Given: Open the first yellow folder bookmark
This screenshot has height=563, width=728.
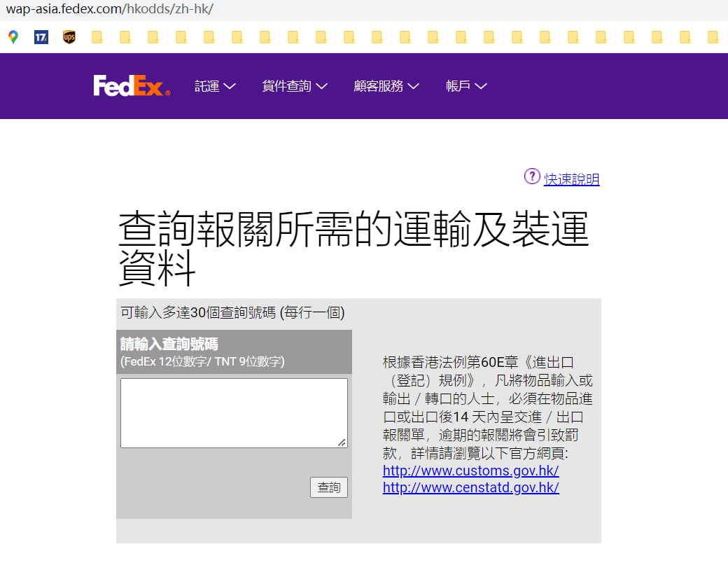Looking at the screenshot, I should [97, 37].
